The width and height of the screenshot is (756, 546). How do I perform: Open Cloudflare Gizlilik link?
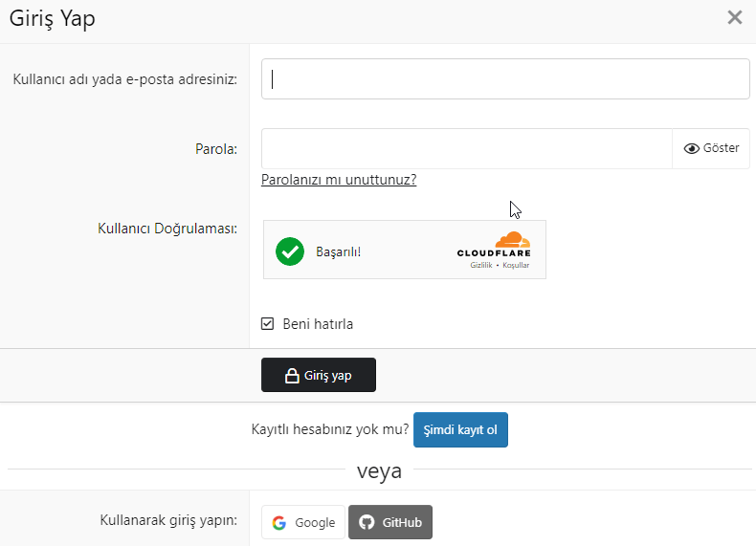pyautogui.click(x=481, y=265)
